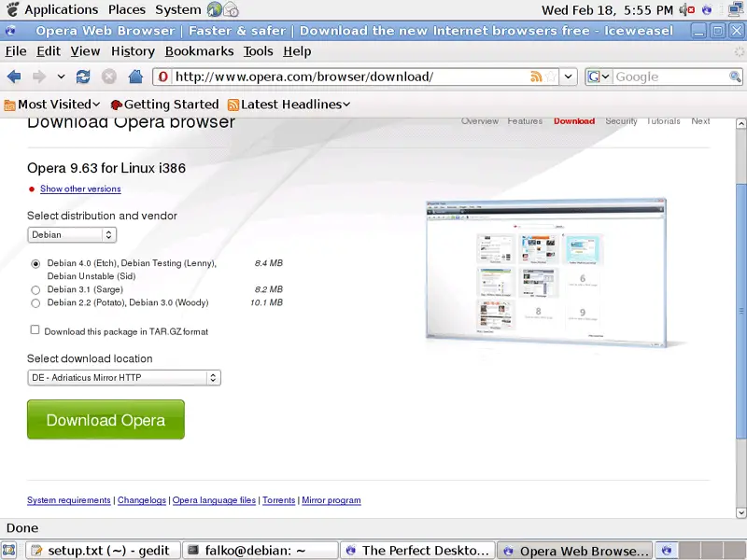
Task: Launch the web browser globe icon in the panel
Action: (215, 9)
